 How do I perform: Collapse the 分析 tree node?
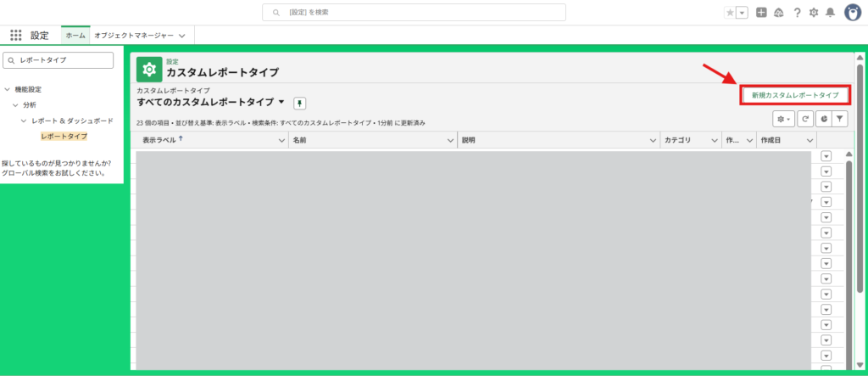15,104
